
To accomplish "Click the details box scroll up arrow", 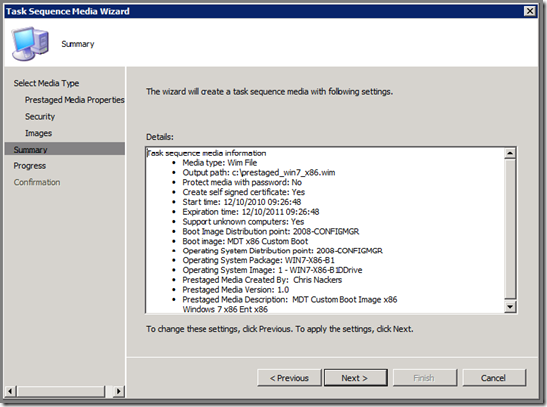I will click(510, 153).
